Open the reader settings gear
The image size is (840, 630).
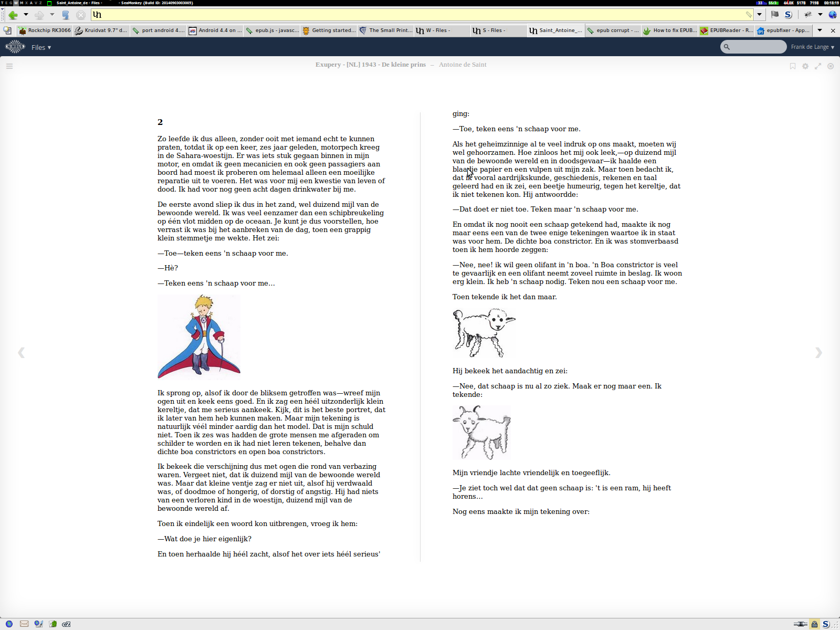(805, 66)
